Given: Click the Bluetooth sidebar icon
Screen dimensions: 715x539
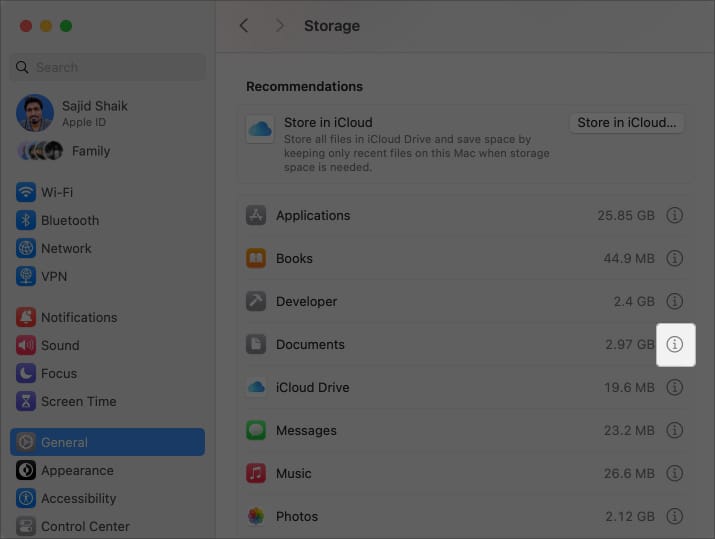Looking at the screenshot, I should click(26, 220).
